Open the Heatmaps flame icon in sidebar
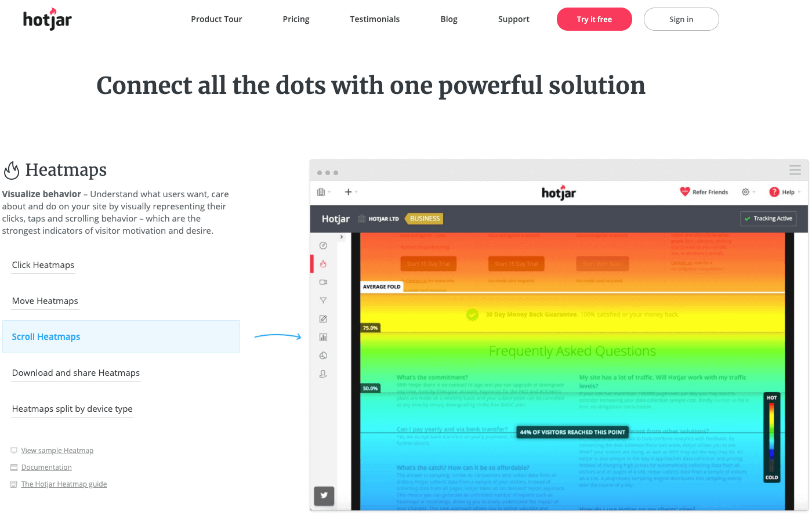The image size is (812, 522). pos(324,264)
